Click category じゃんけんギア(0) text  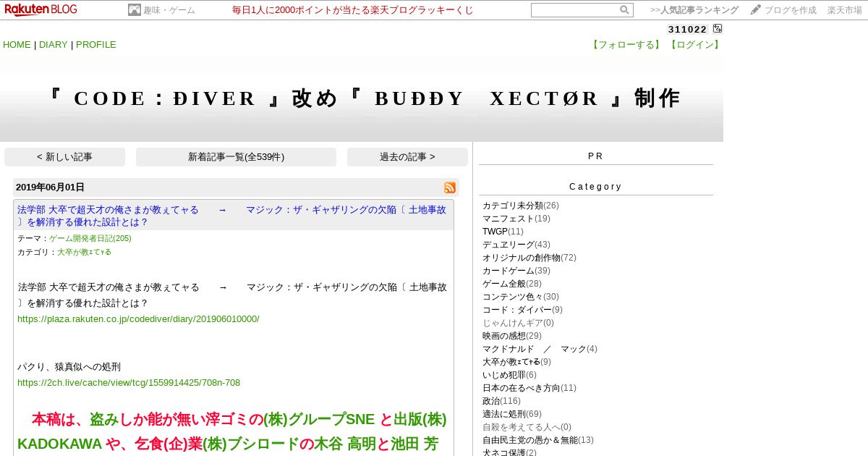[x=518, y=323]
